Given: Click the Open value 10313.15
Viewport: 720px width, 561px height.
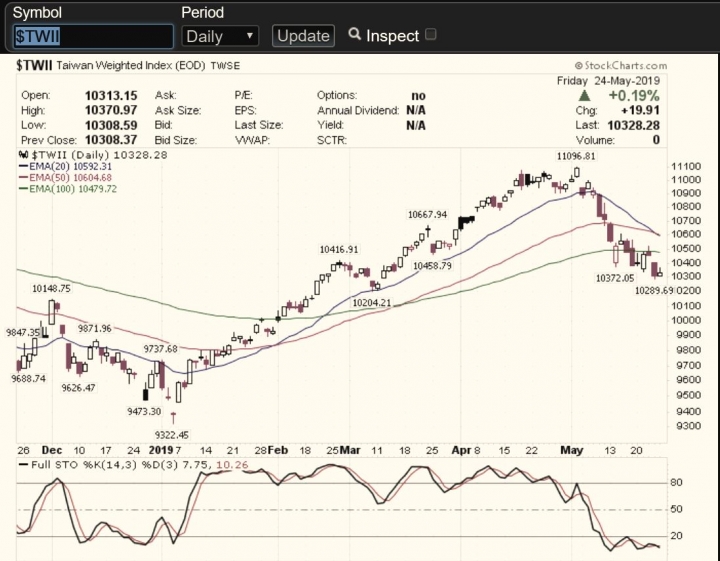Looking at the screenshot, I should 111,95.
